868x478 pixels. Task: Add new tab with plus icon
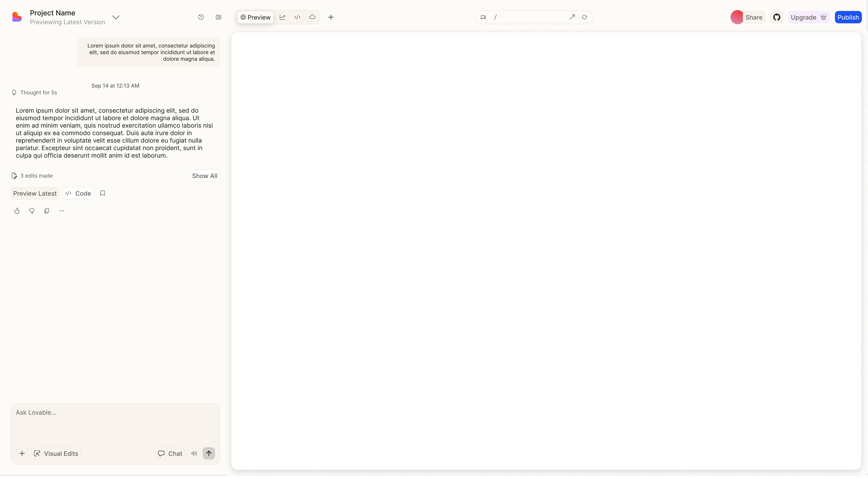click(x=331, y=17)
